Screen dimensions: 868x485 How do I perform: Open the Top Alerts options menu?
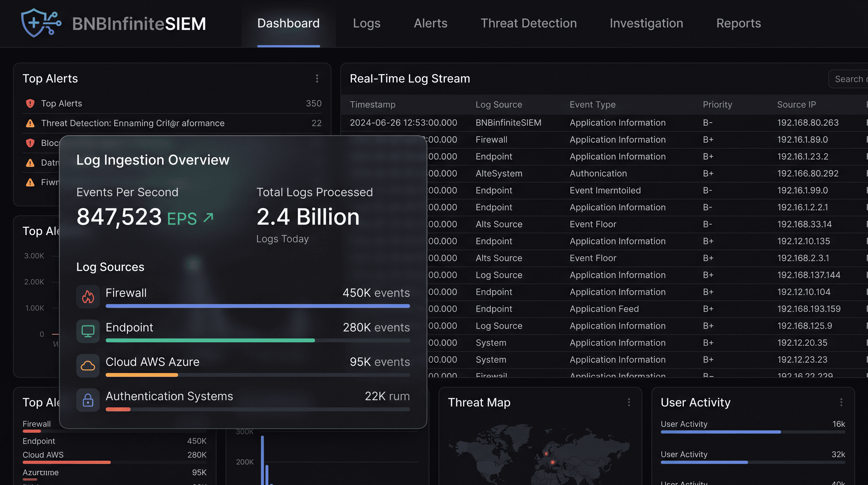coord(317,79)
